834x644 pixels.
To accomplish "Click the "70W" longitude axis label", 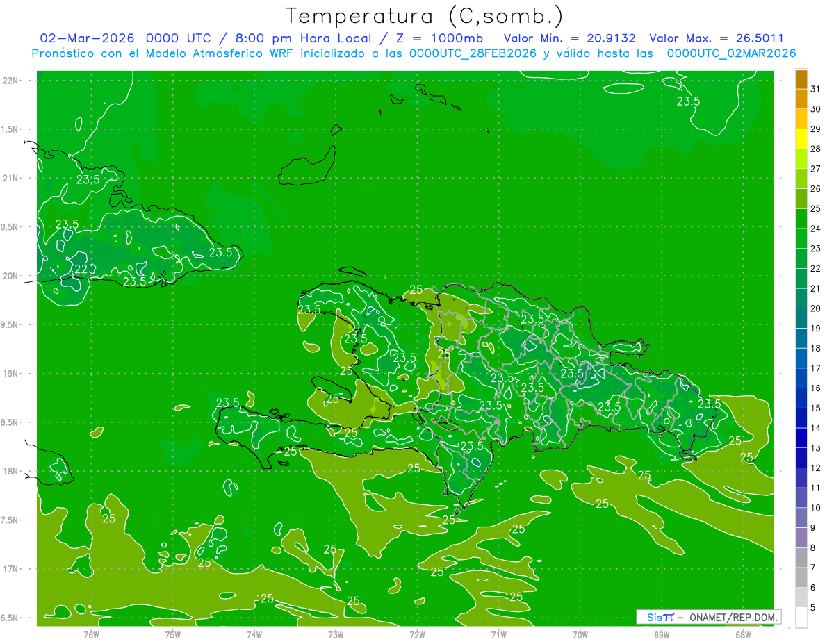I will [x=580, y=634].
